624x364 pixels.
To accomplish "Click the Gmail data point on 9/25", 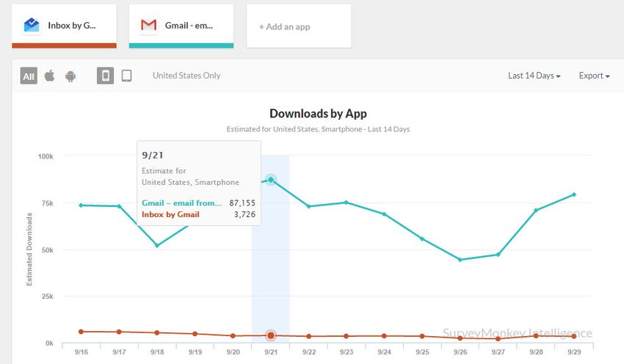I will coord(422,239).
